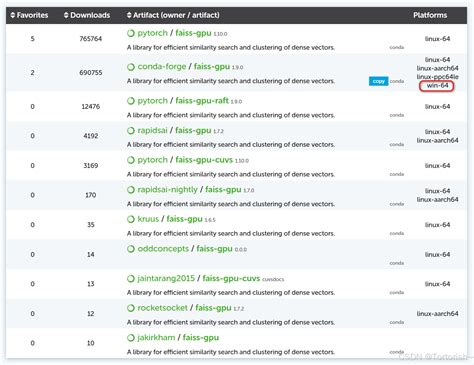Viewport: 474px width, 365px height.
Task: Click the circle icon beside pytorch / faiss-gpu 1.10.0
Action: (x=131, y=33)
